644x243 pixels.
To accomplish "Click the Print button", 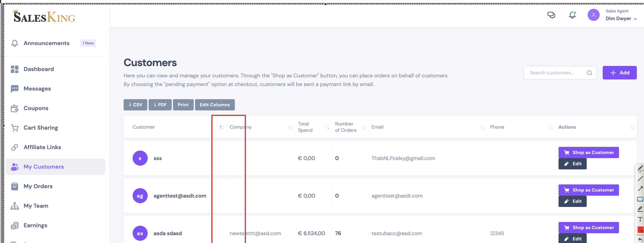I will tap(183, 104).
